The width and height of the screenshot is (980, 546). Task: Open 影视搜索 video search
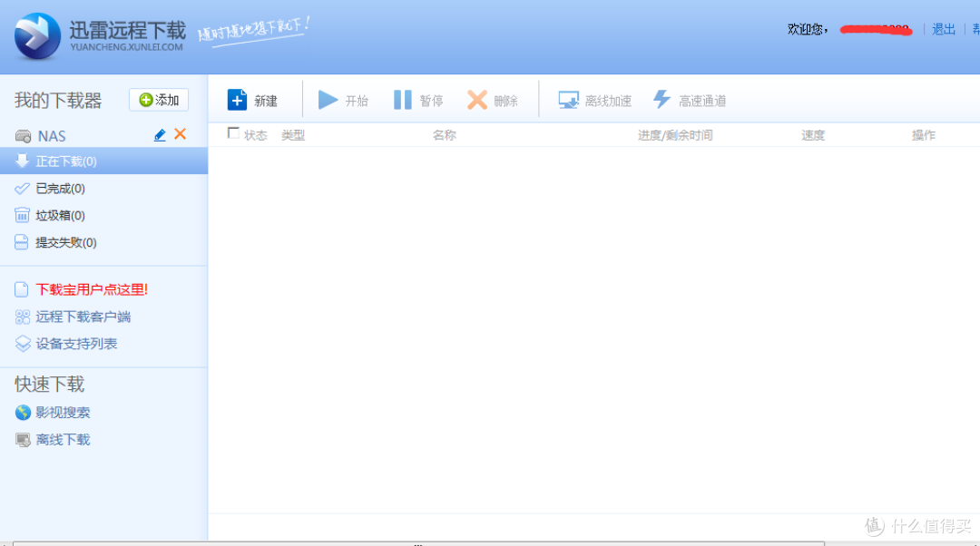(63, 413)
